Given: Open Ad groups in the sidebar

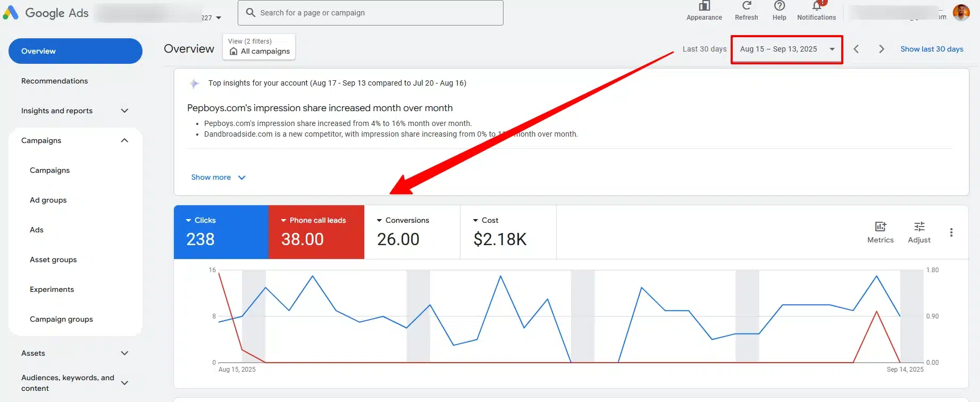Looking at the screenshot, I should (x=48, y=200).
